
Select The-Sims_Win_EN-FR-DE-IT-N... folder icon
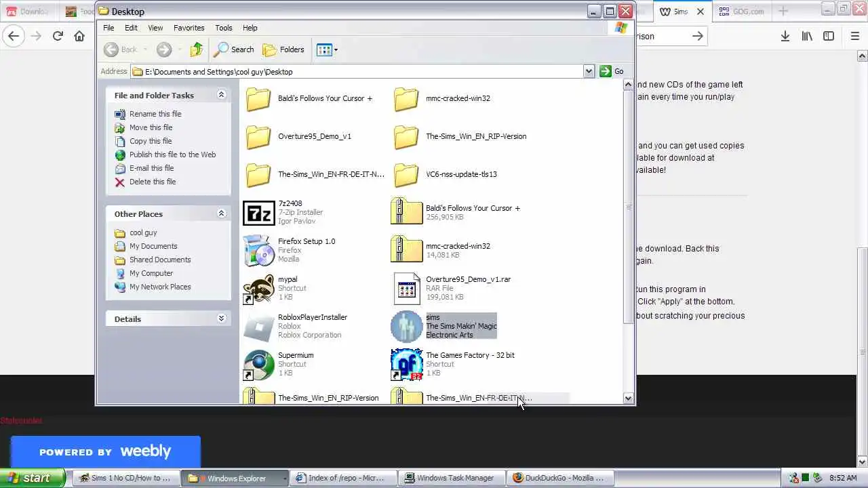pyautogui.click(x=258, y=175)
